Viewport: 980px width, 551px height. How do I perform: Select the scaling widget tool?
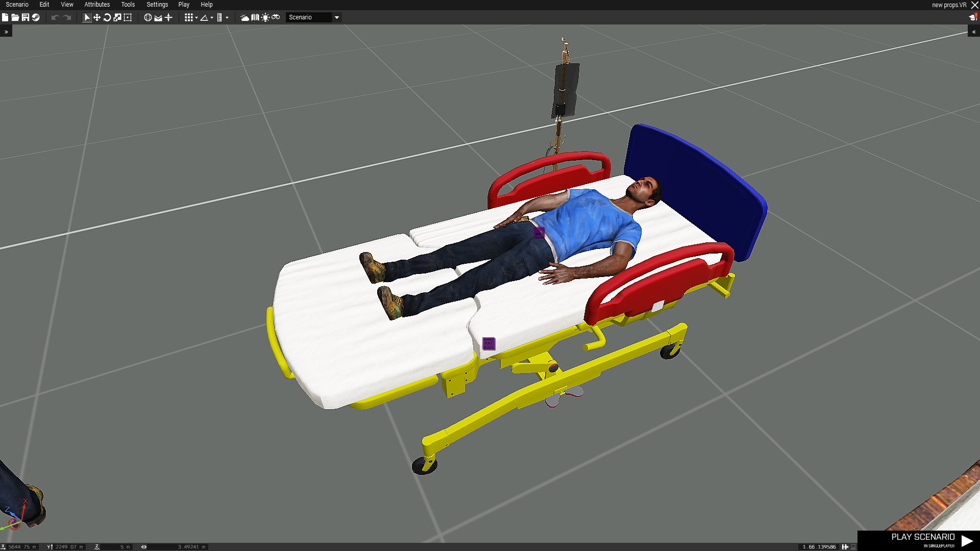pos(117,17)
